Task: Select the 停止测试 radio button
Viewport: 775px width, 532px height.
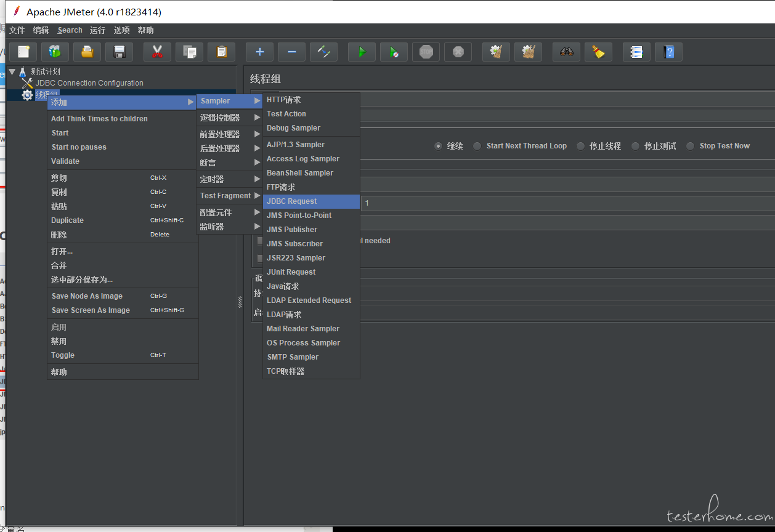Action: click(x=635, y=146)
